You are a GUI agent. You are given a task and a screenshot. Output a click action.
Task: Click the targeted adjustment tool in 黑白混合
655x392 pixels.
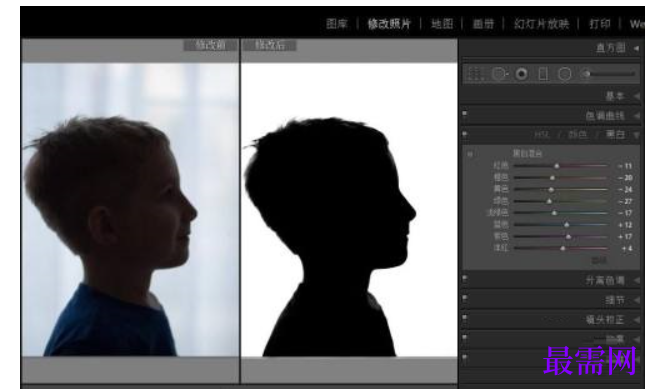[470, 154]
